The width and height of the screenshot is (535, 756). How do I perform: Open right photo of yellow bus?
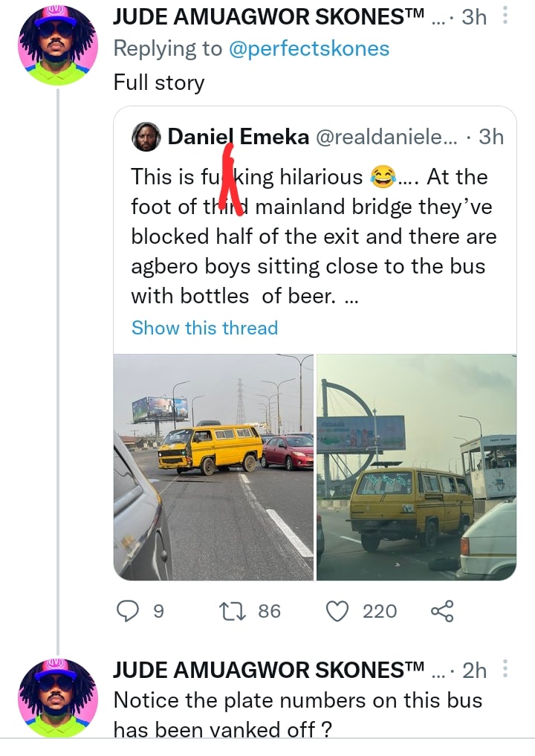[416, 467]
